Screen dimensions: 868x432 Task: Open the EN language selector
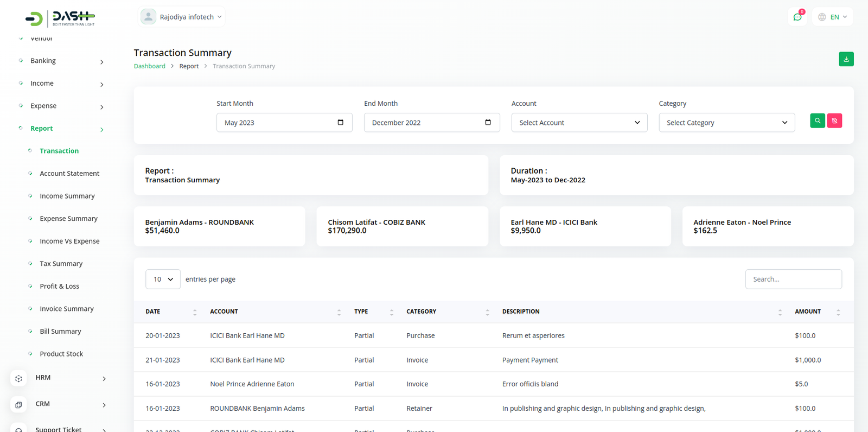coord(833,17)
